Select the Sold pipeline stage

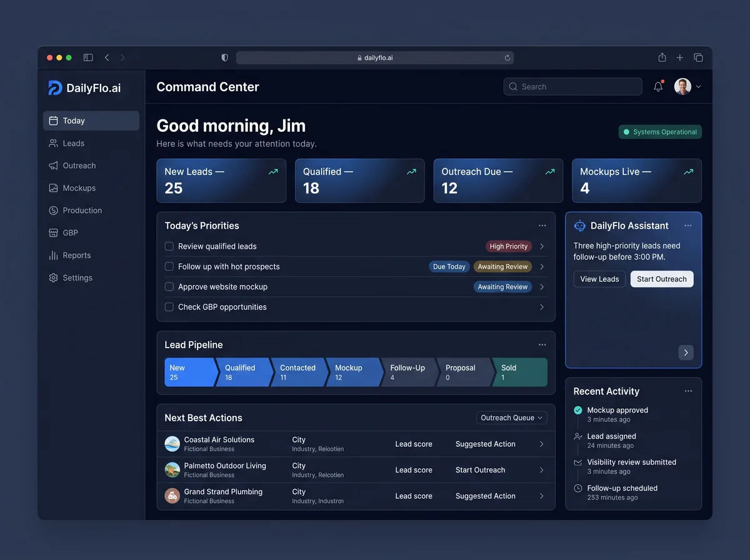pyautogui.click(x=519, y=372)
